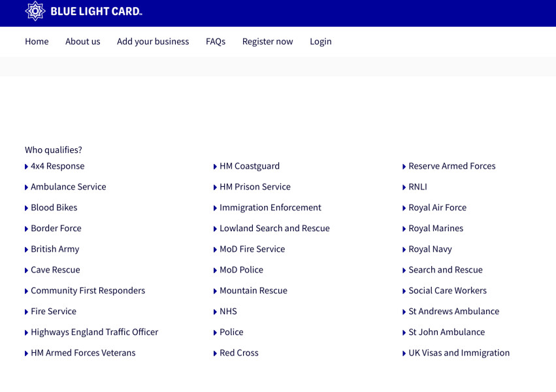Open Add your business page
This screenshot has height=392, width=556.
click(x=153, y=41)
